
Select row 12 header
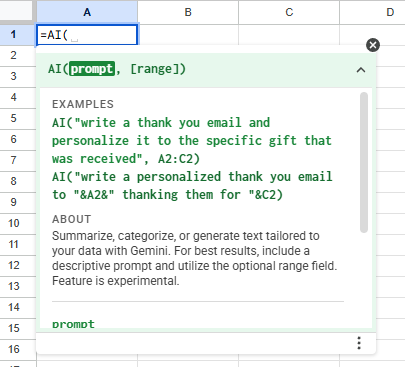(13, 265)
